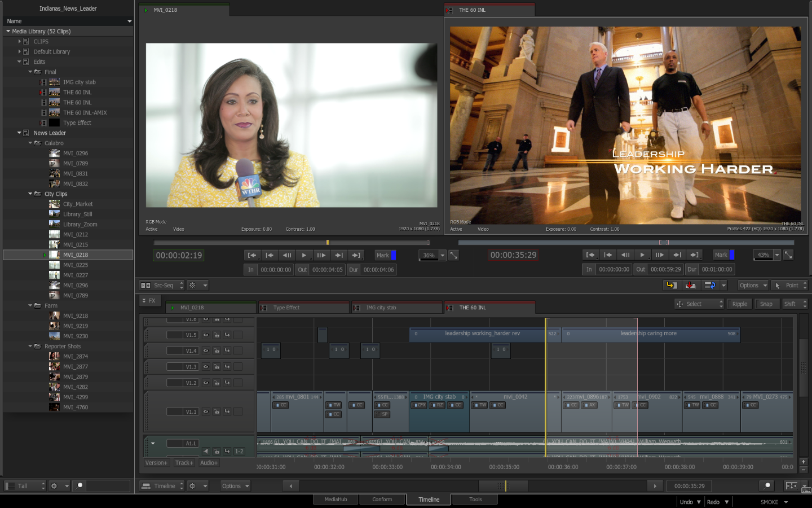The image size is (812, 508).
Task: Click the blue replace edit icon
Action: coord(709,286)
